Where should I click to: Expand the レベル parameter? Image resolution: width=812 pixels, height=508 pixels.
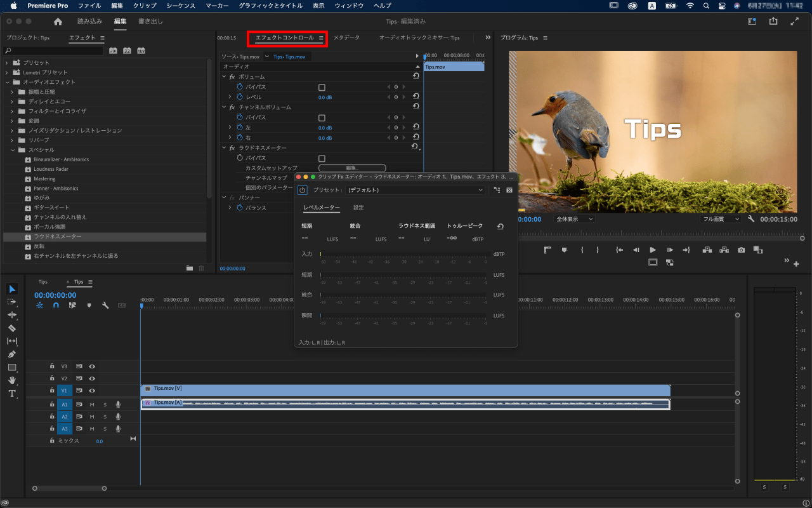(x=230, y=97)
